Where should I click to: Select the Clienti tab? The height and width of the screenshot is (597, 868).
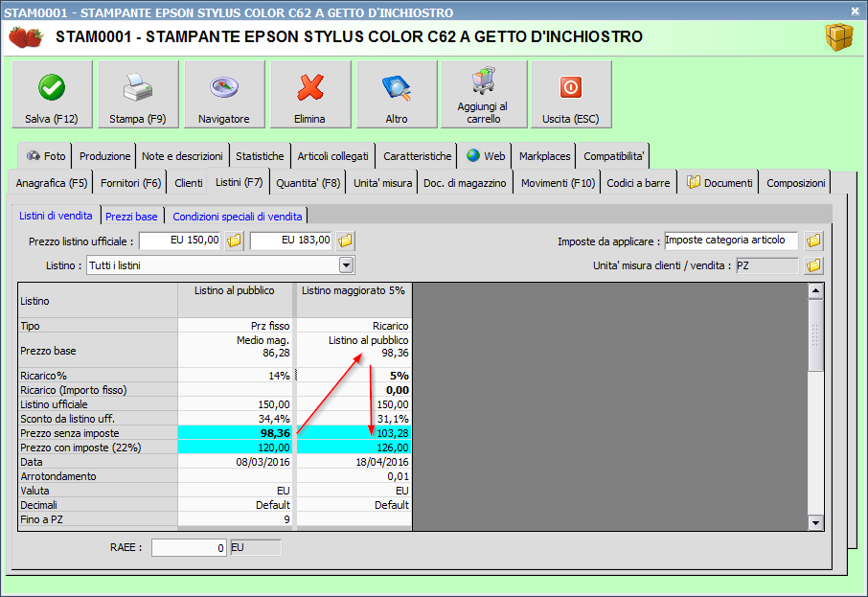click(188, 183)
